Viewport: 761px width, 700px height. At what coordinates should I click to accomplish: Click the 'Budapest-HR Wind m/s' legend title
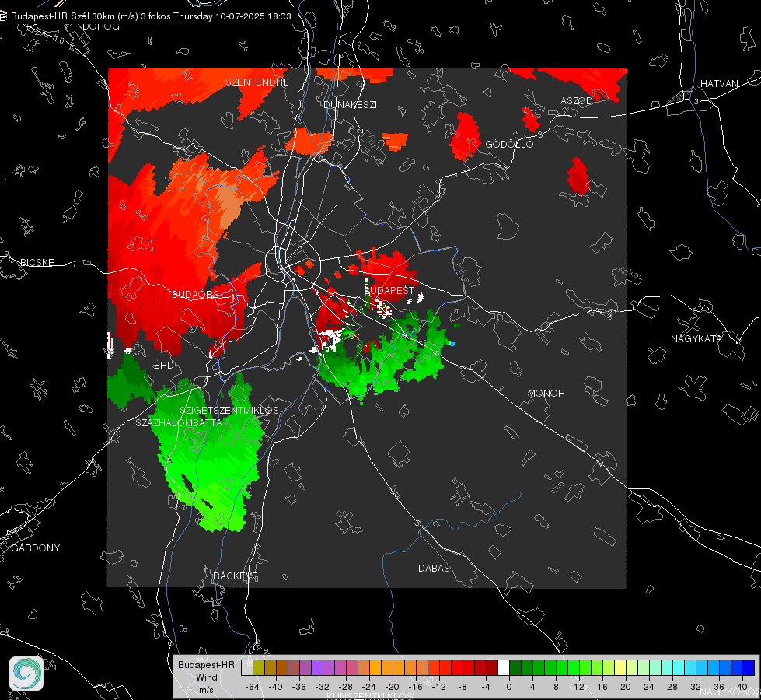tap(206, 677)
